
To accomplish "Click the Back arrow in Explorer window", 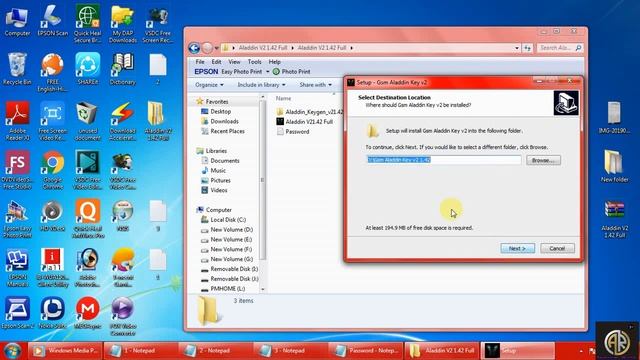I will coord(194,48).
